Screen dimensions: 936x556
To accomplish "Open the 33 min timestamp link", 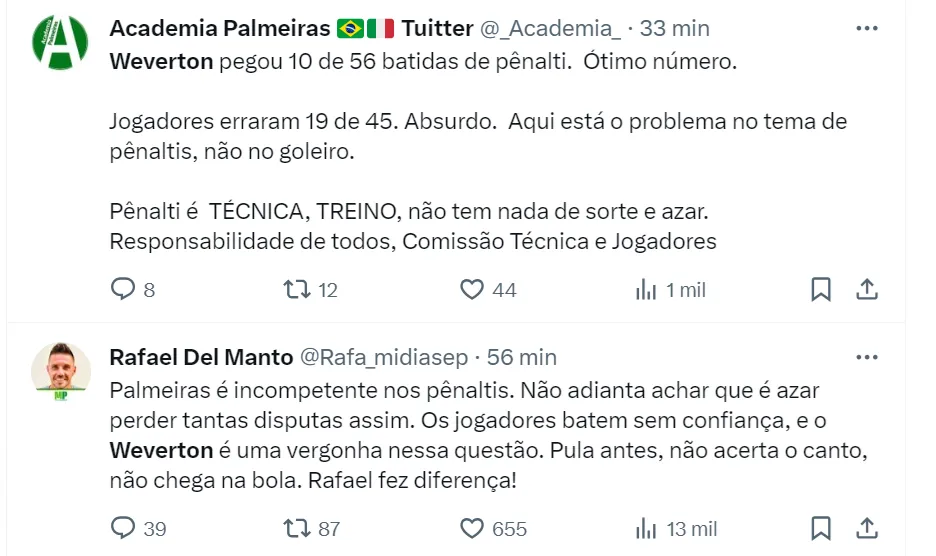I will click(x=673, y=29).
